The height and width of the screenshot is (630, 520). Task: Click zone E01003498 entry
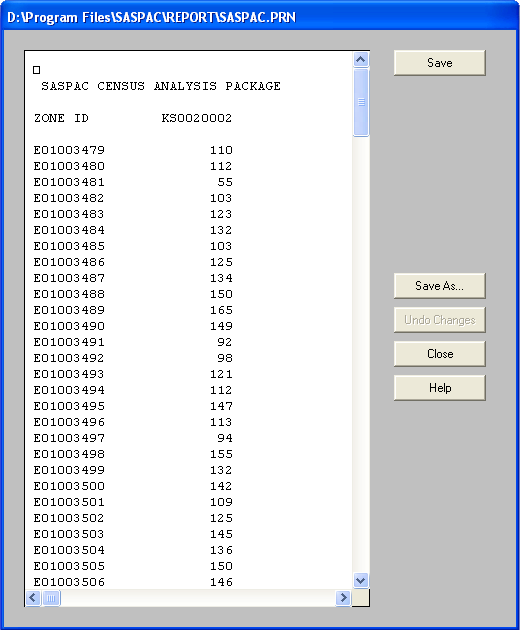click(x=69, y=454)
